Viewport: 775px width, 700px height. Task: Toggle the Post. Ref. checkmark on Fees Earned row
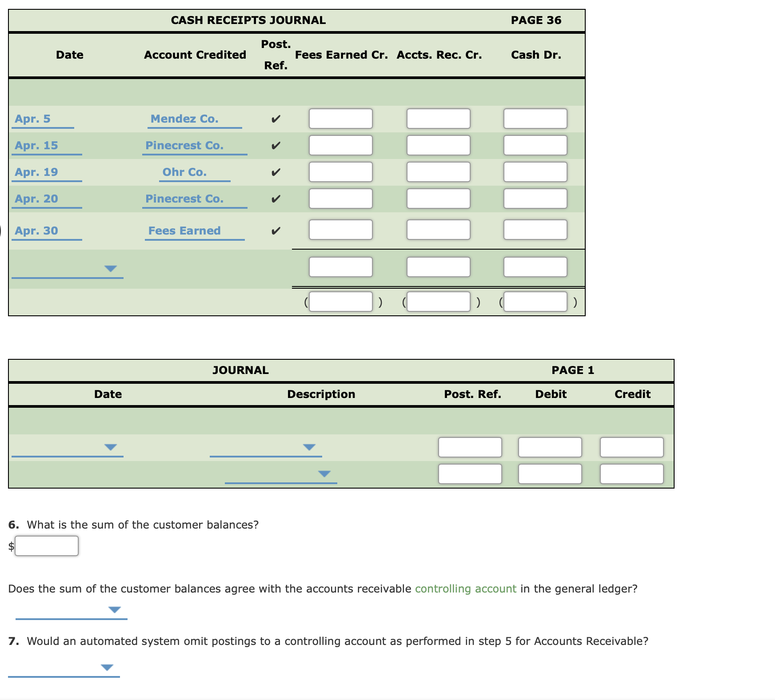coord(276,230)
